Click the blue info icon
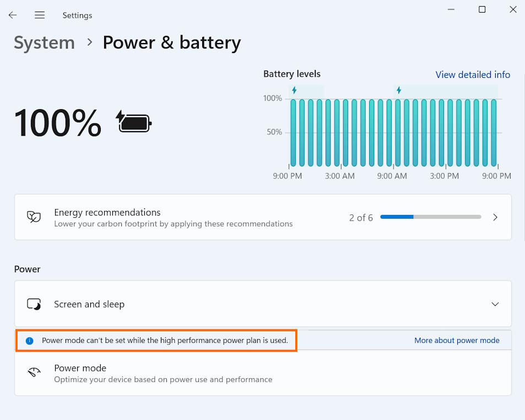This screenshot has height=420, width=525. tap(30, 341)
